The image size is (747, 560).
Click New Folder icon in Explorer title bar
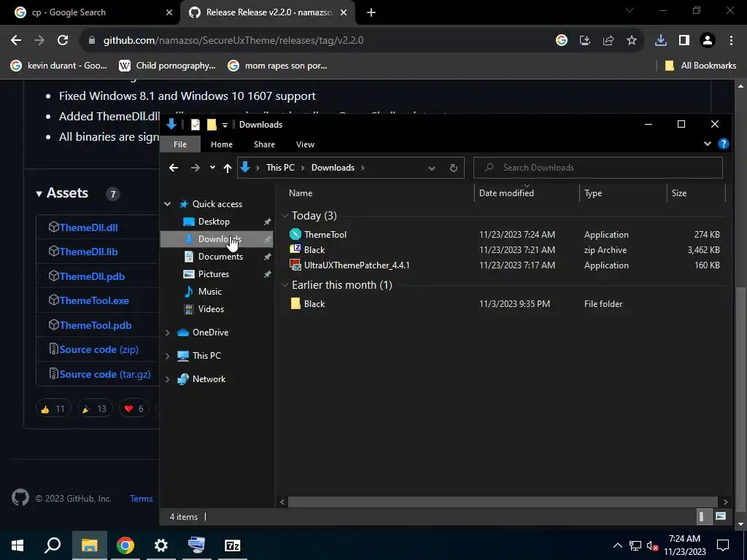(212, 125)
